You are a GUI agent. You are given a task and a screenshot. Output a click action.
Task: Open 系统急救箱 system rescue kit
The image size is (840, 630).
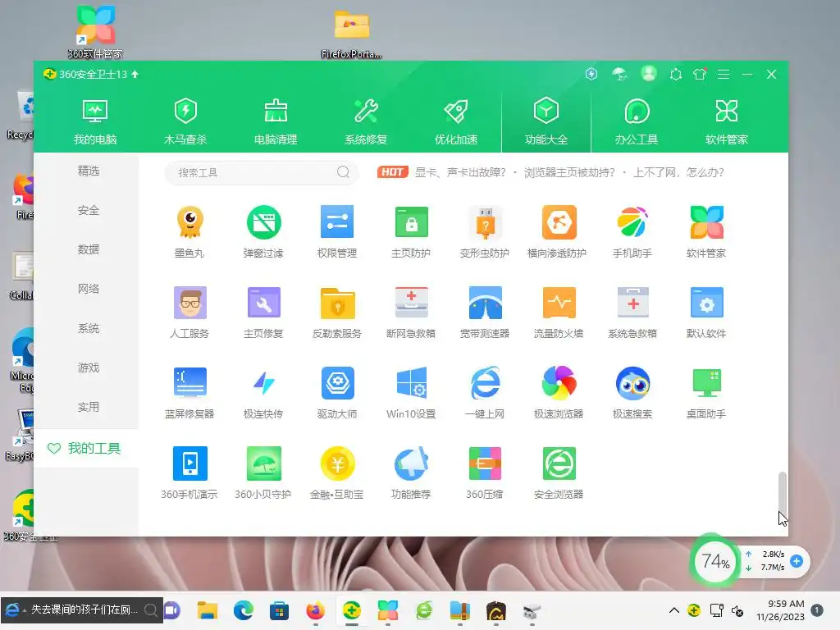(632, 313)
